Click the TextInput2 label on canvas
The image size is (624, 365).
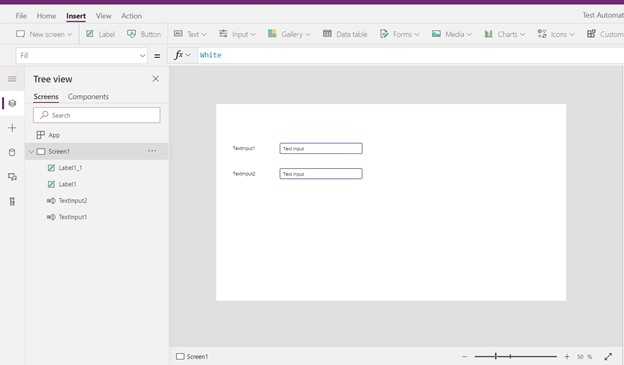tap(244, 174)
